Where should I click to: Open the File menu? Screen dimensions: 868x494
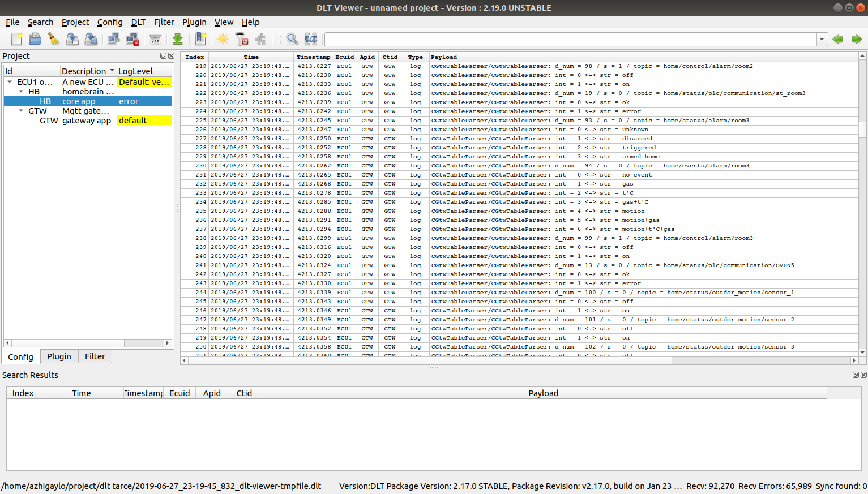pos(12,22)
